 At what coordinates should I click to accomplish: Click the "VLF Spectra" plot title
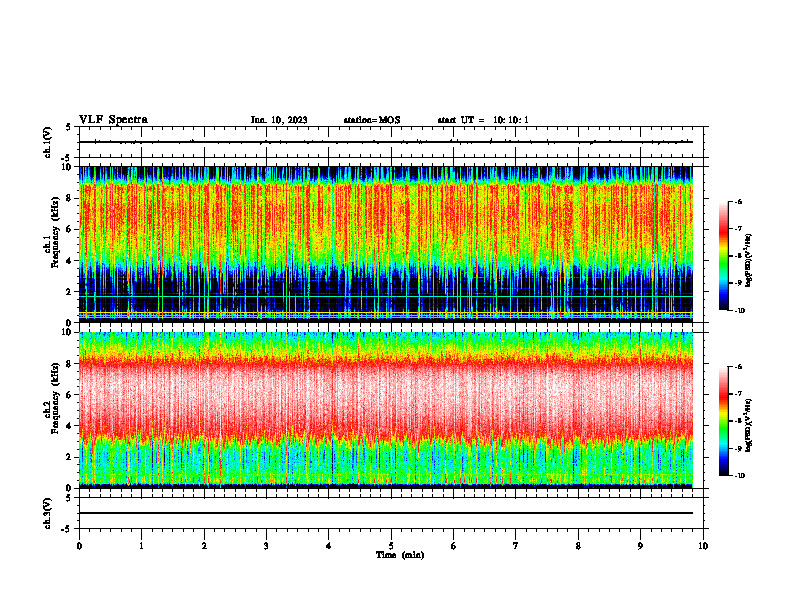tap(113, 120)
